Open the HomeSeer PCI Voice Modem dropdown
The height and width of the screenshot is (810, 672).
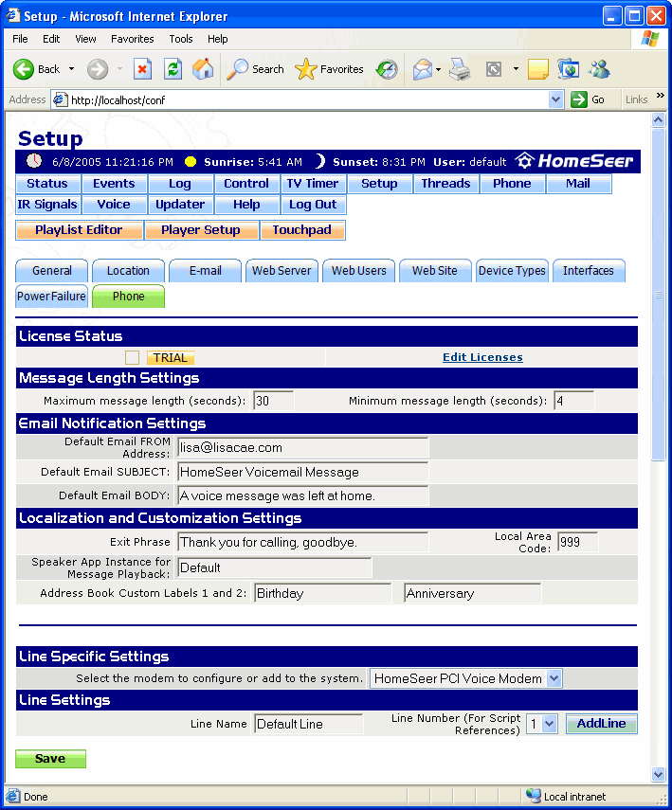pyautogui.click(x=554, y=678)
